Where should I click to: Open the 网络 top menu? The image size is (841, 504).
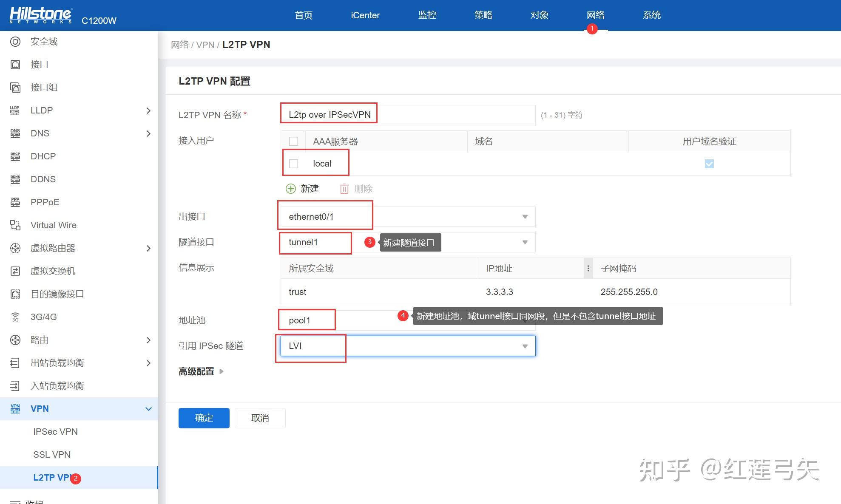coord(596,15)
